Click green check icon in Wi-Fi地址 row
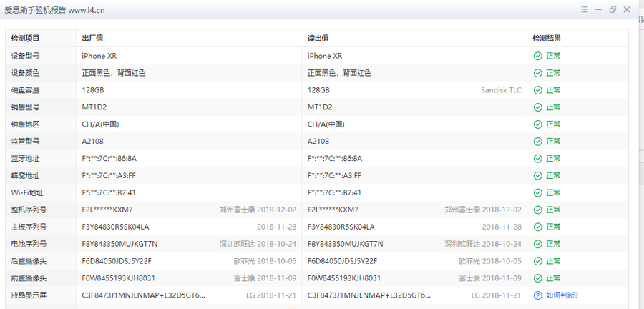This screenshot has width=644, height=309. (x=537, y=192)
